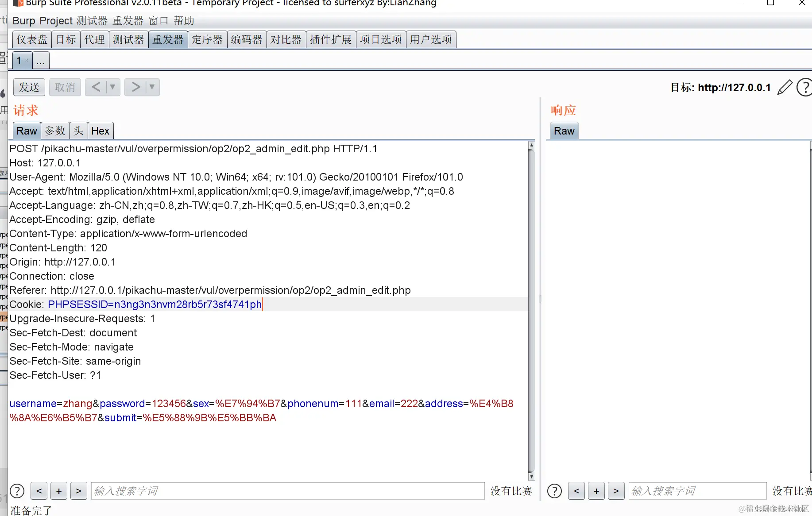Close Repeater tab 1 with its x
This screenshot has width=812, height=516.
[x=27, y=61]
